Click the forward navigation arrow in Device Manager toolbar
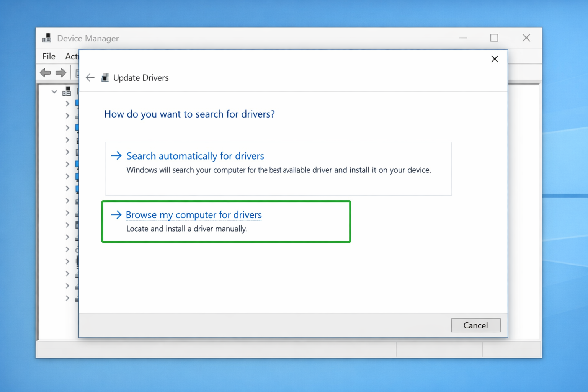Image resolution: width=588 pixels, height=392 pixels. [60, 72]
